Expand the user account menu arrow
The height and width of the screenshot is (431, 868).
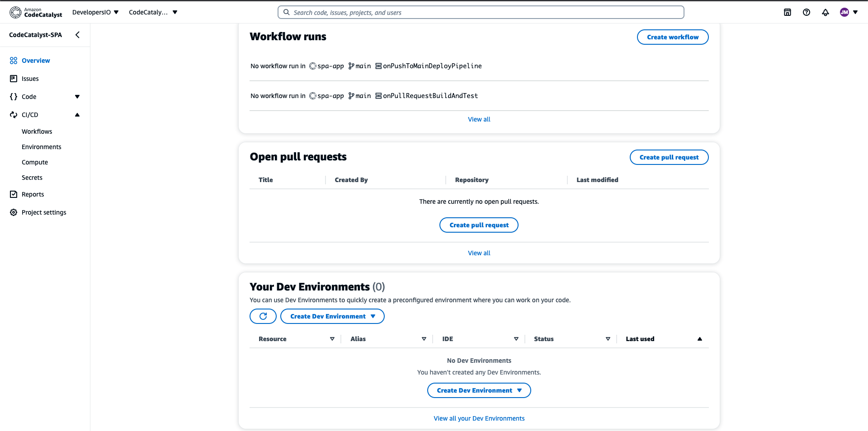pos(855,12)
